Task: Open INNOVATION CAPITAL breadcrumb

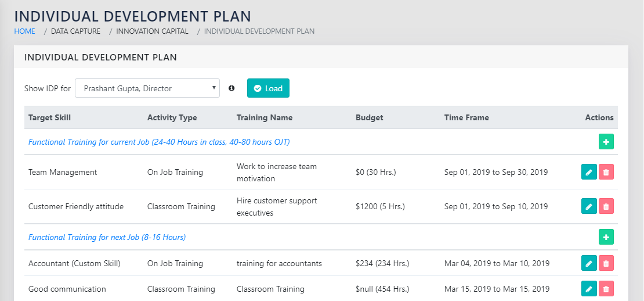Action: [x=152, y=31]
